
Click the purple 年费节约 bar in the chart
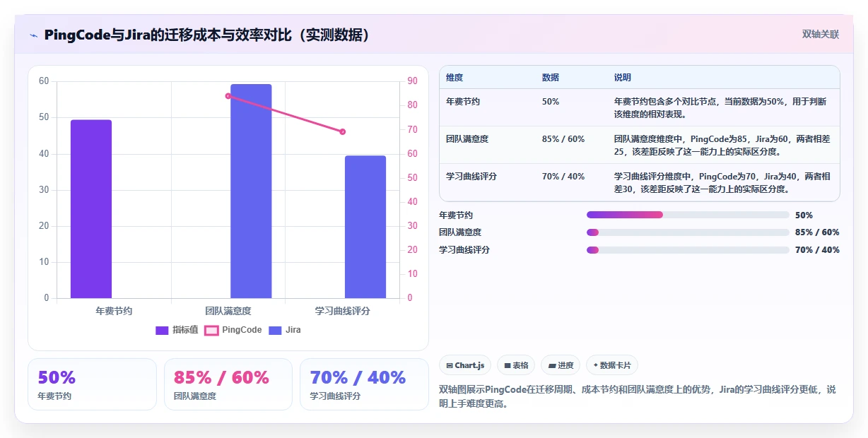coord(91,209)
